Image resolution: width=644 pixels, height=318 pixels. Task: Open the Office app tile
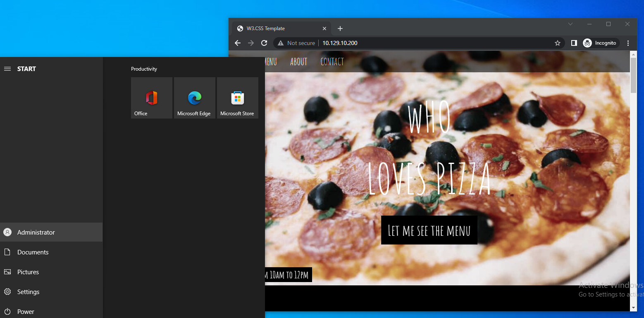(x=151, y=98)
